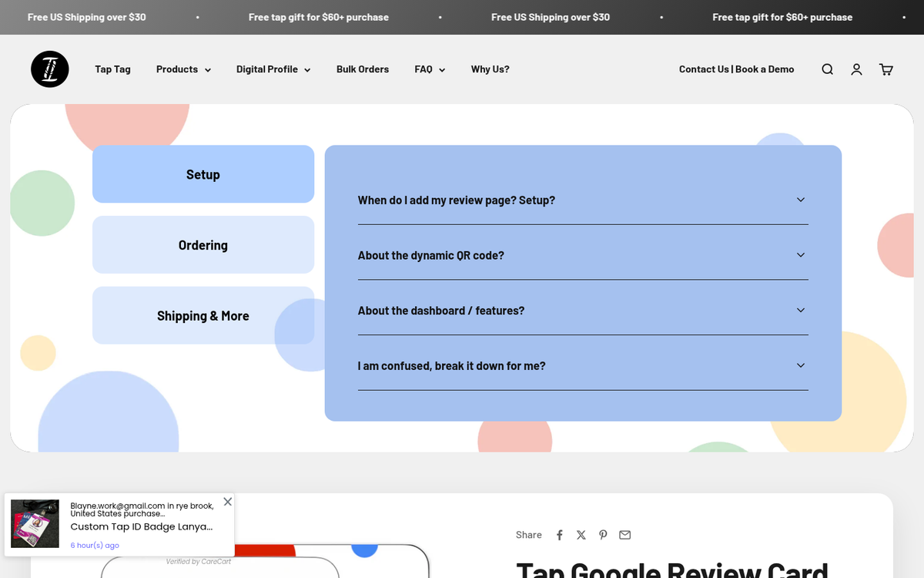The height and width of the screenshot is (578, 924).
Task: Expand "I am confused, break it down" question
Action: tap(582, 366)
